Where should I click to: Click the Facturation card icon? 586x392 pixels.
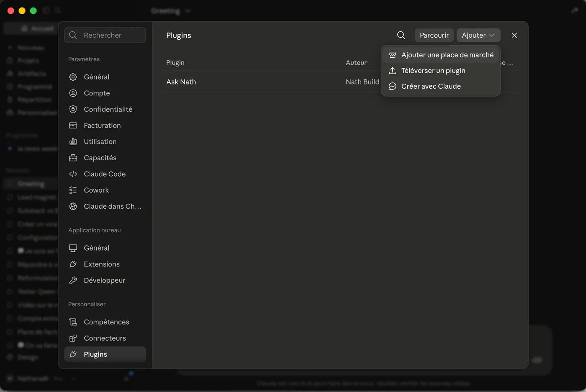[x=73, y=126]
